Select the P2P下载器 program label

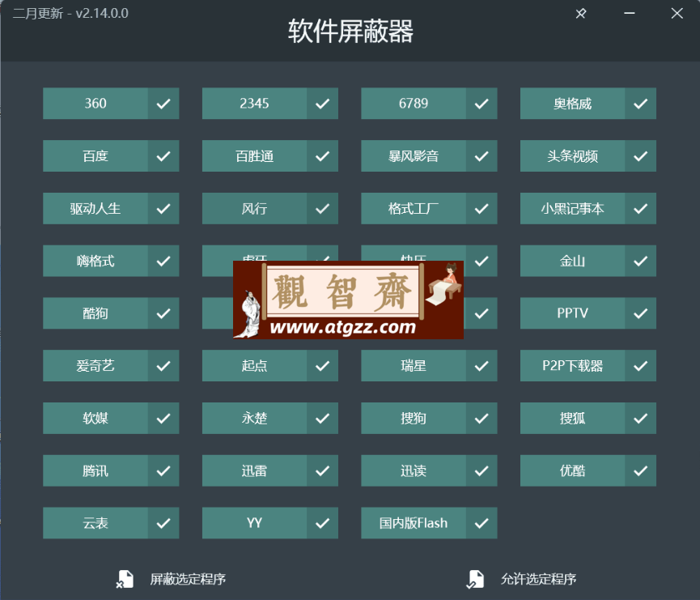pos(572,366)
